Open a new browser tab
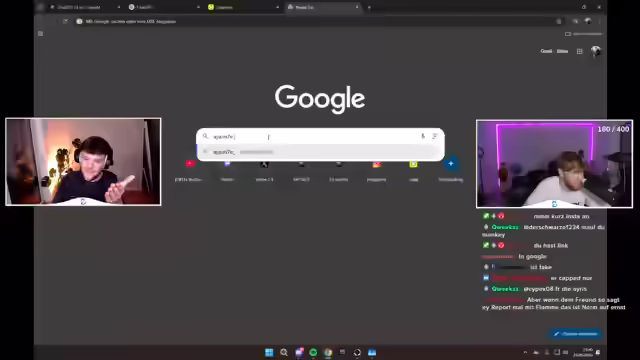Viewport: 640px width, 360px height. click(x=369, y=7)
